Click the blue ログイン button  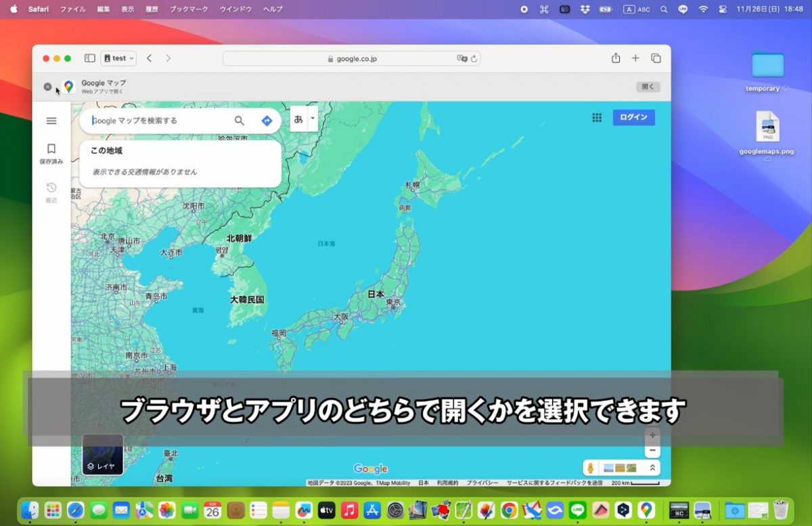point(634,118)
